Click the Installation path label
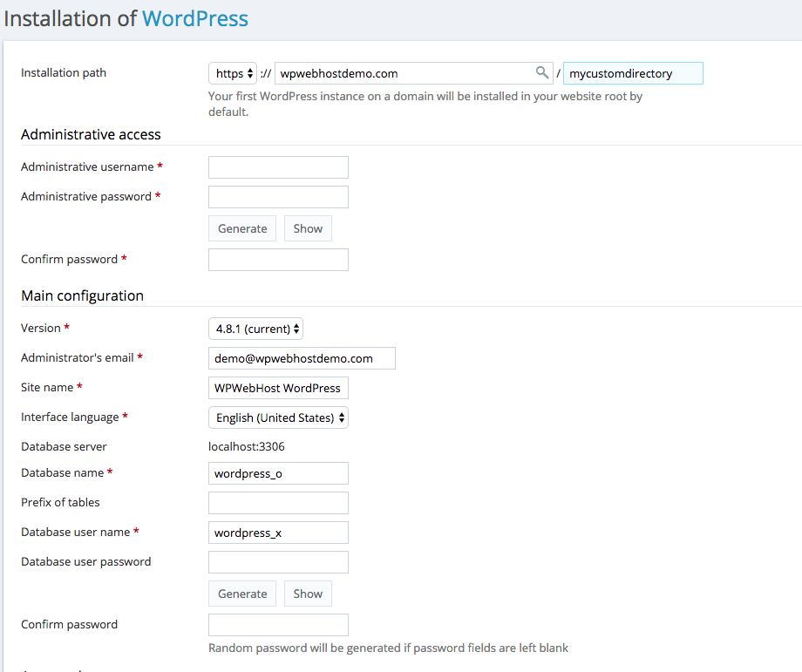Image resolution: width=802 pixels, height=672 pixels. 64,72
